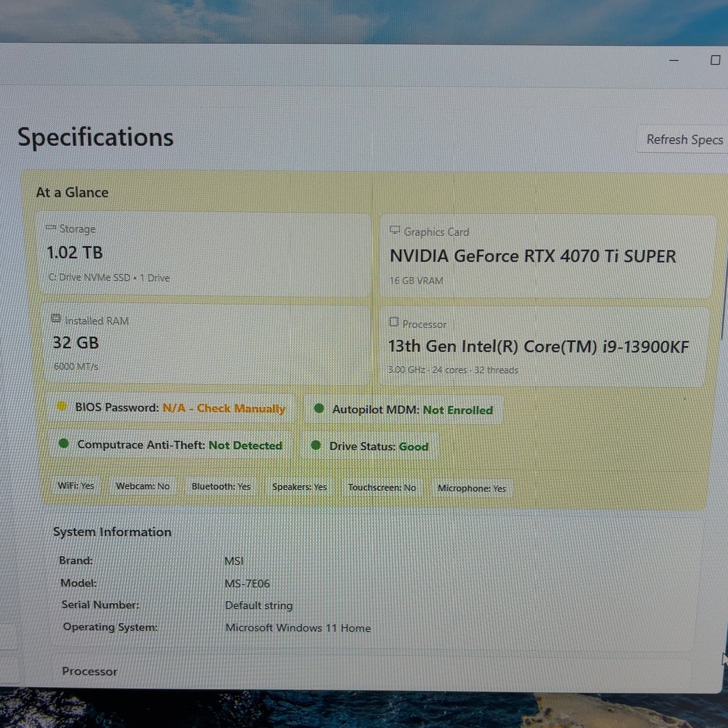Click the 16 GB VRAM label
The image size is (728, 728).
click(x=416, y=281)
